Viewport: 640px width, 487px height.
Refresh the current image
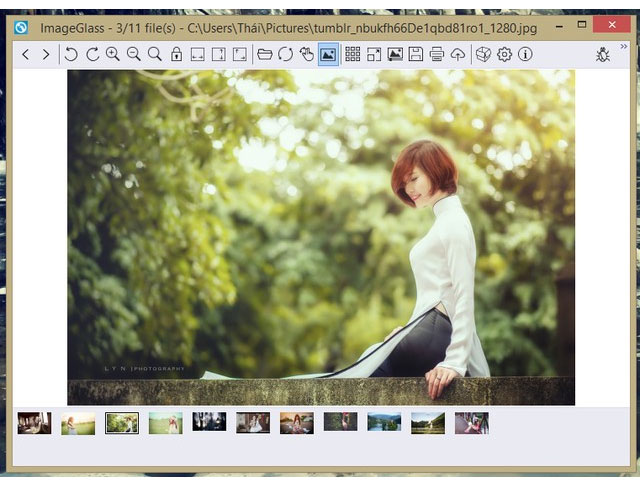[x=286, y=54]
